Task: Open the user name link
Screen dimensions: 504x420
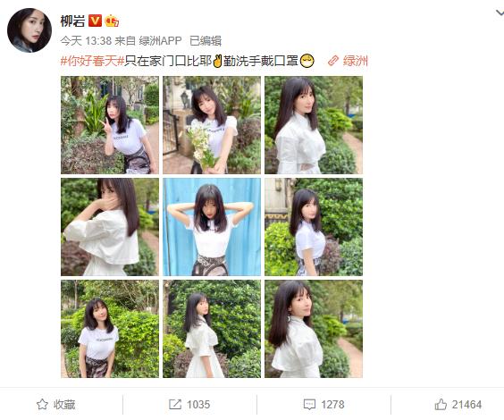Action: tap(72, 21)
